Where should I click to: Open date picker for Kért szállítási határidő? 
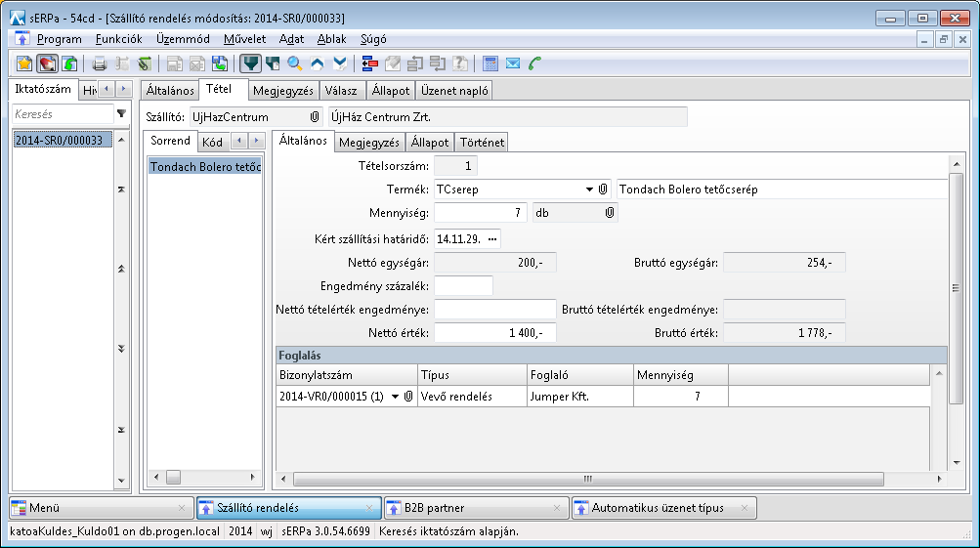(492, 238)
